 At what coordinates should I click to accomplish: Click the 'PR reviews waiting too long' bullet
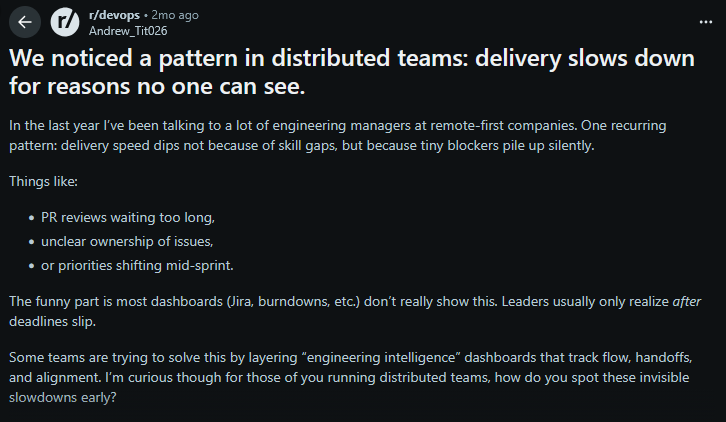[x=127, y=216]
